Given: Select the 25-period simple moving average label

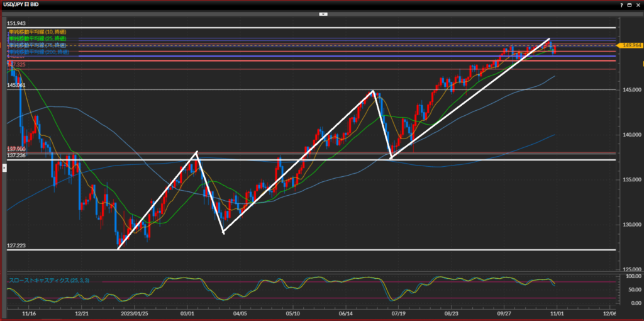Looking at the screenshot, I should point(37,38).
